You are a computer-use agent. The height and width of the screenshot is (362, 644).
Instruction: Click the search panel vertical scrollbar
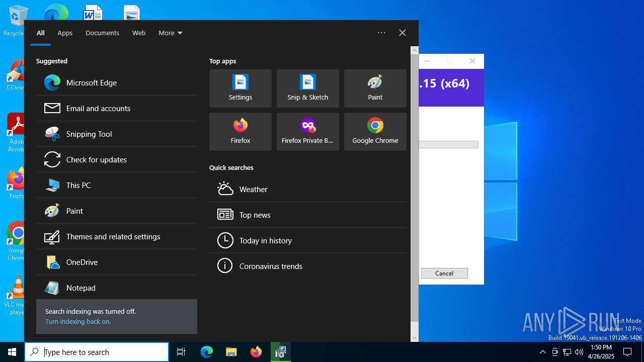pyautogui.click(x=415, y=188)
